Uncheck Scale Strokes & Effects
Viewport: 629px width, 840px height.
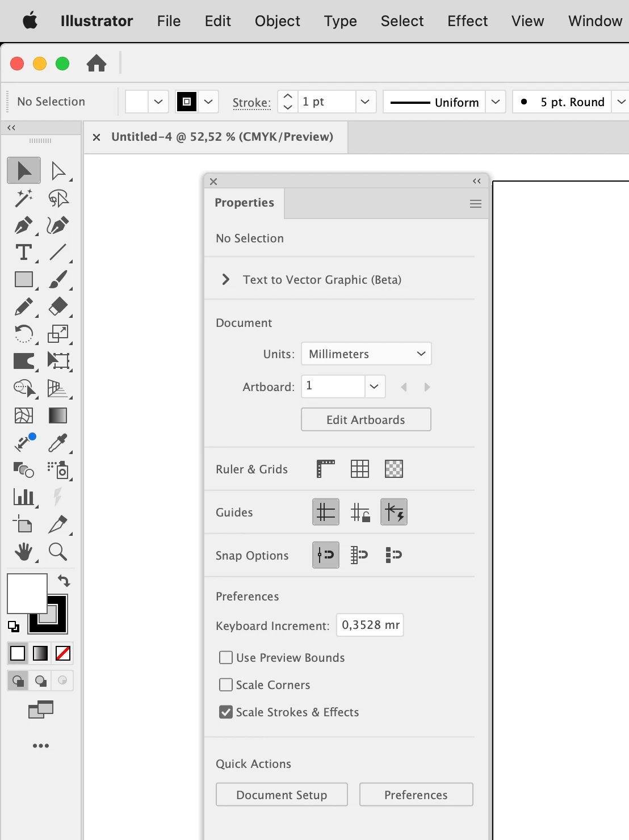226,712
